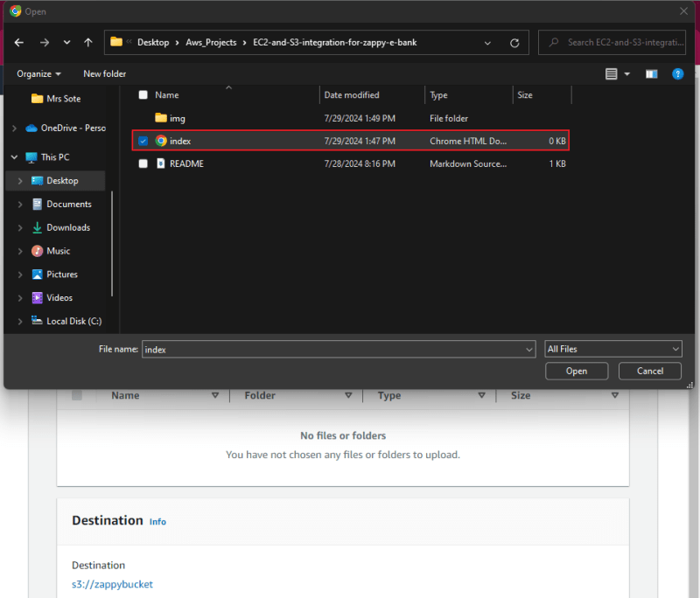
Task: Change view layout icon
Action: pyautogui.click(x=611, y=74)
